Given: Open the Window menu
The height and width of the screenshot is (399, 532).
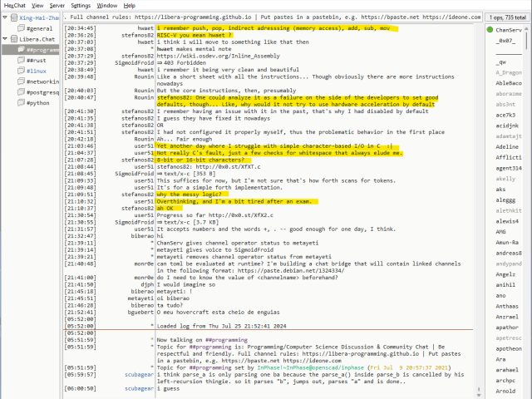Looking at the screenshot, I should coord(106,5).
